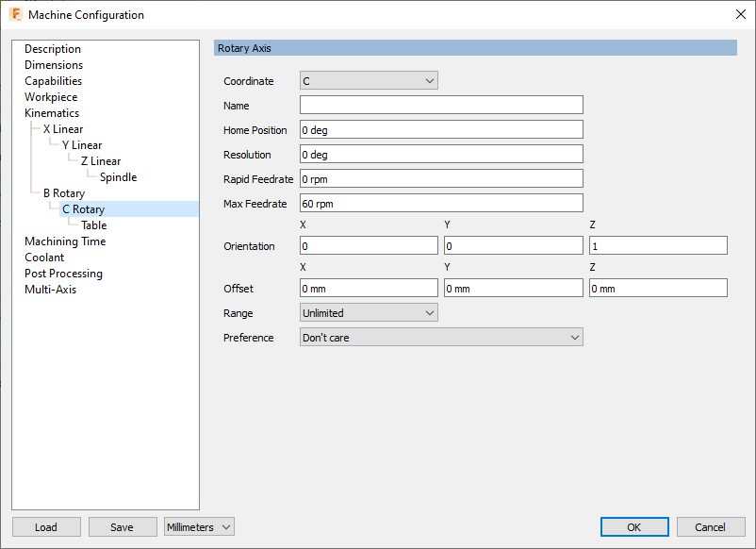Select the Dimensions tree item

click(x=54, y=65)
